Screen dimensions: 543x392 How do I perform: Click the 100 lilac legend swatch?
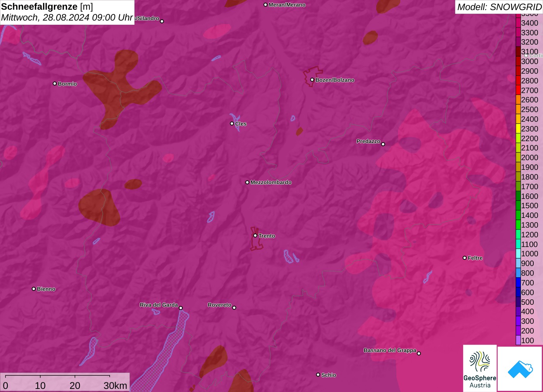518,340
